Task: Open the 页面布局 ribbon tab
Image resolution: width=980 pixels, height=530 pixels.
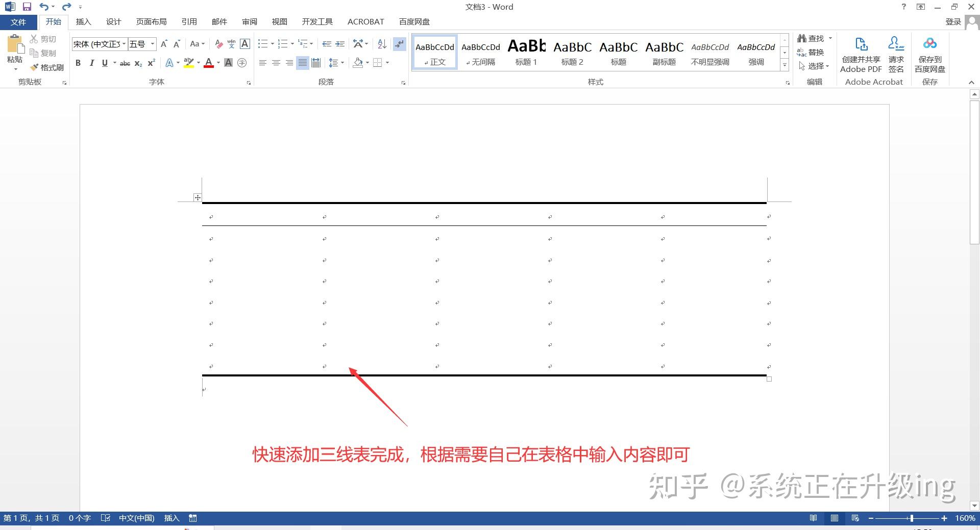Action: pos(151,22)
